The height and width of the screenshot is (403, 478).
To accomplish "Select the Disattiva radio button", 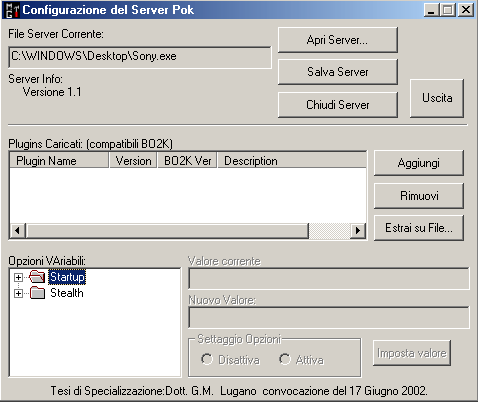I will (207, 359).
